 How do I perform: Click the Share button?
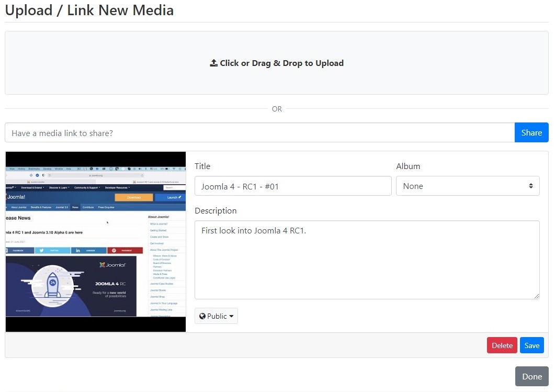point(531,133)
